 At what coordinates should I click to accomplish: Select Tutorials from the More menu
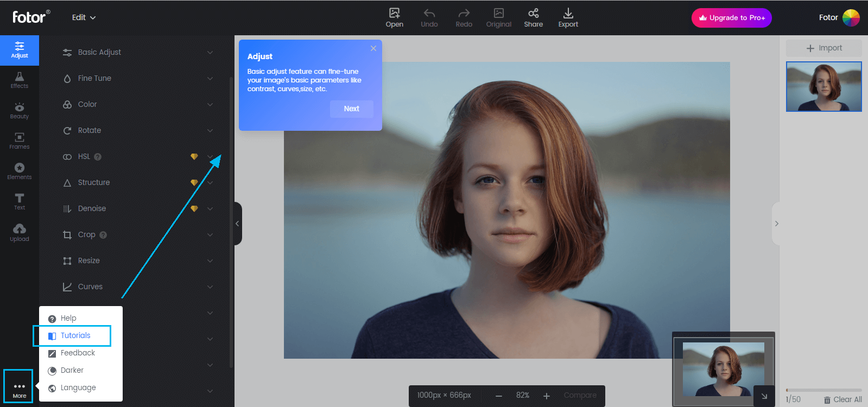75,335
